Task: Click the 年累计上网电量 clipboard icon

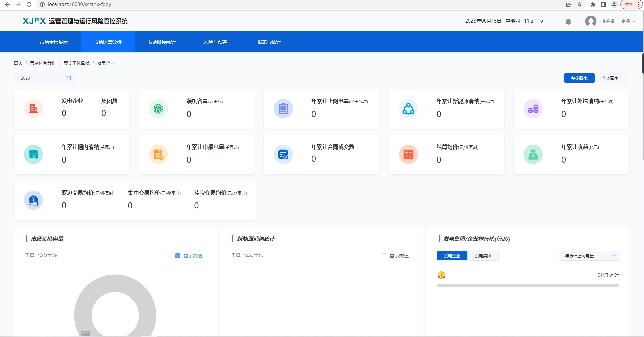Action: [283, 109]
